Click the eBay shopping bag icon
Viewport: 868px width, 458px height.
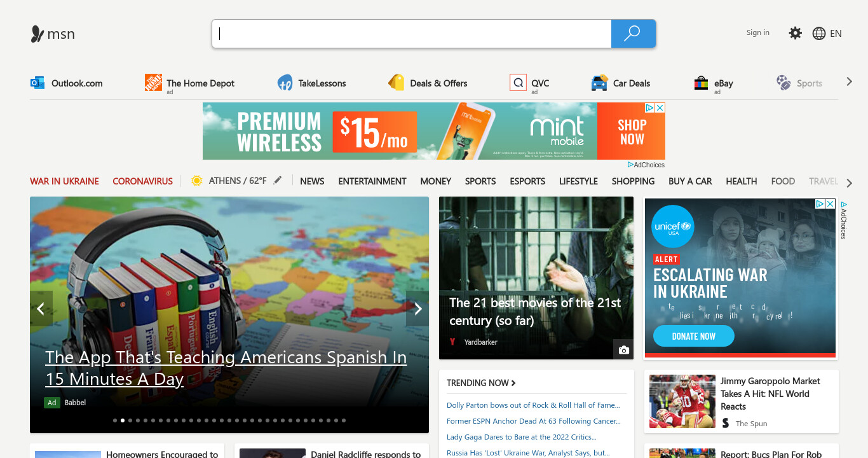[701, 83]
